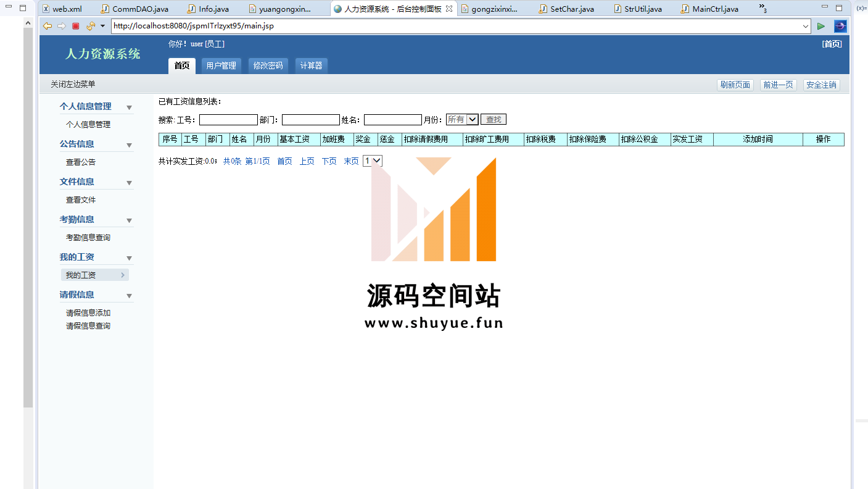Show the hidden editor tabs list

(x=763, y=9)
